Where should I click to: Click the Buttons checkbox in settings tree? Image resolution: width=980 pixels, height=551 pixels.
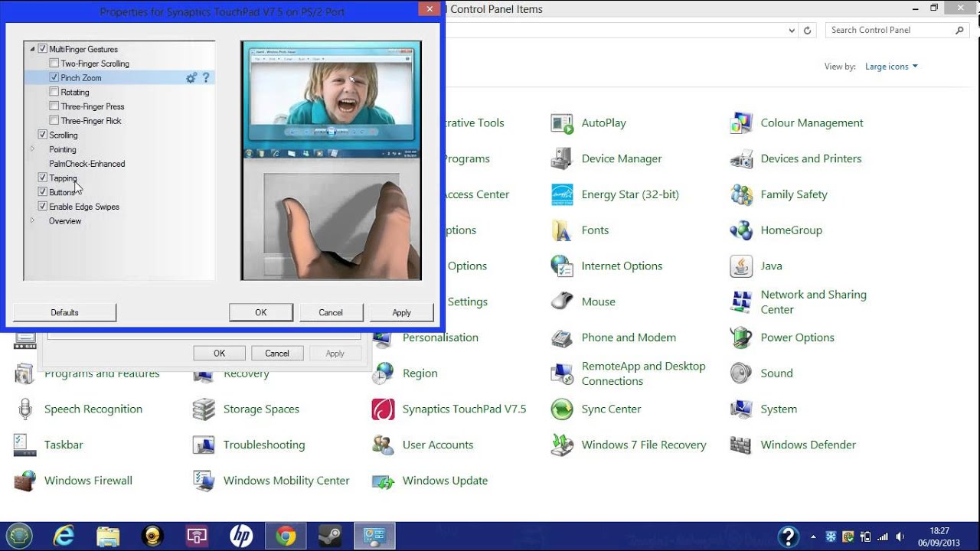click(x=43, y=192)
